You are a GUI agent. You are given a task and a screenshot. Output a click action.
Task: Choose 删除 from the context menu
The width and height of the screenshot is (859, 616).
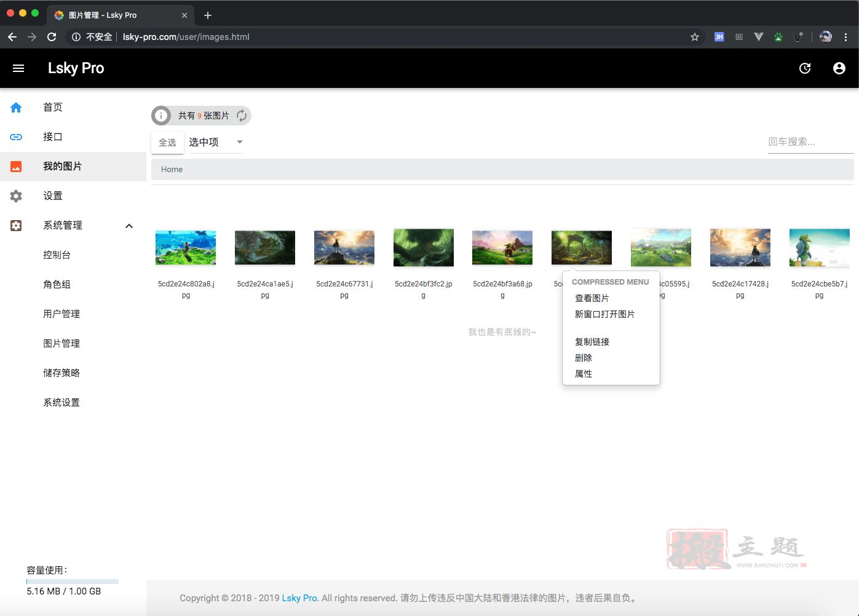coord(584,358)
